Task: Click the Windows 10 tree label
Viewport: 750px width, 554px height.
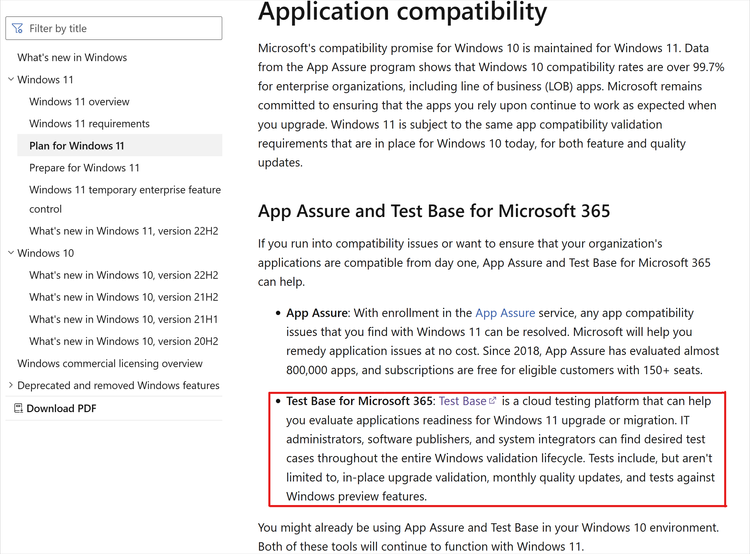Action: 45,253
